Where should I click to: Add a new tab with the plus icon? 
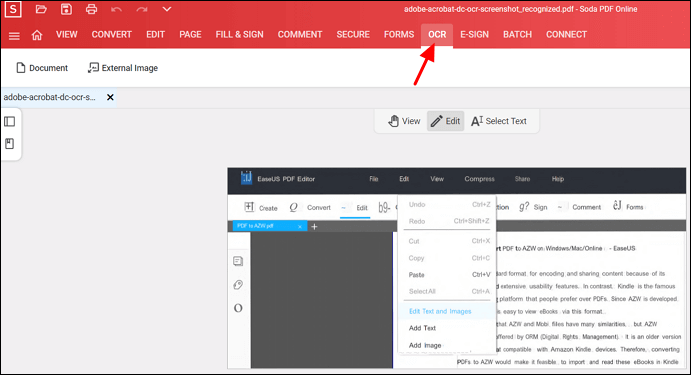pyautogui.click(x=314, y=226)
